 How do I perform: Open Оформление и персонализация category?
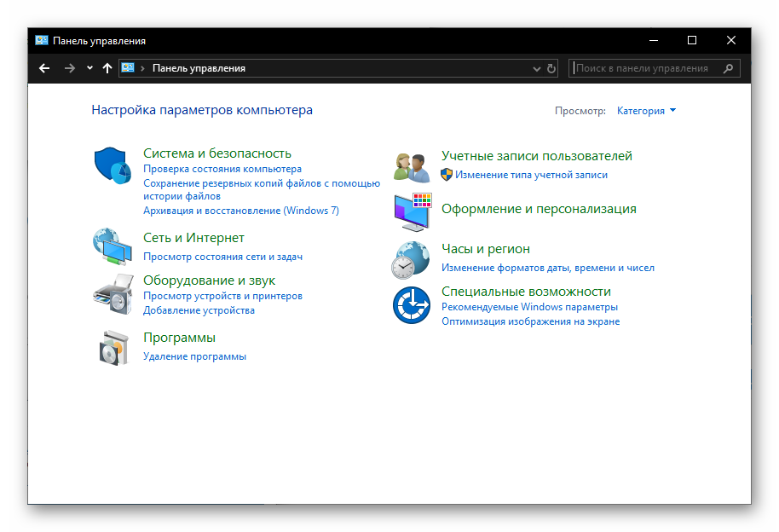(539, 209)
